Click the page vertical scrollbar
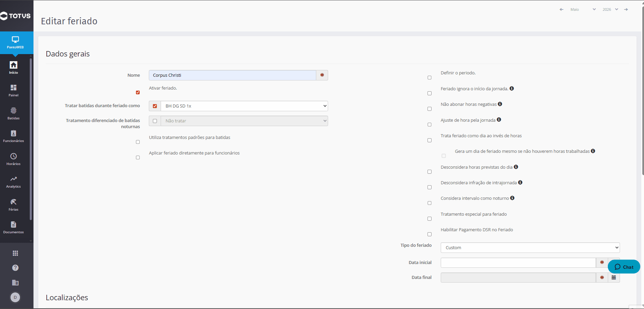The image size is (644, 309). pyautogui.click(x=643, y=91)
